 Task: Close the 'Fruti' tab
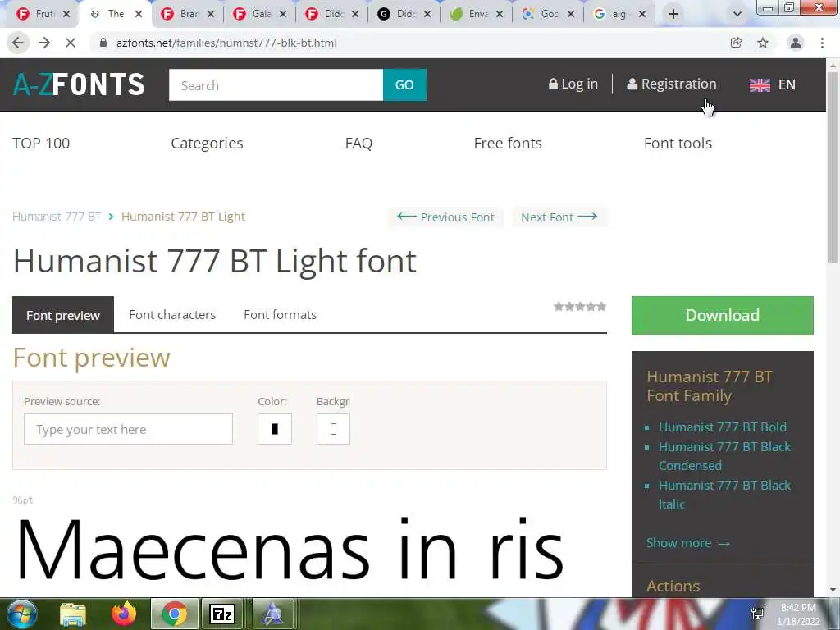(66, 14)
